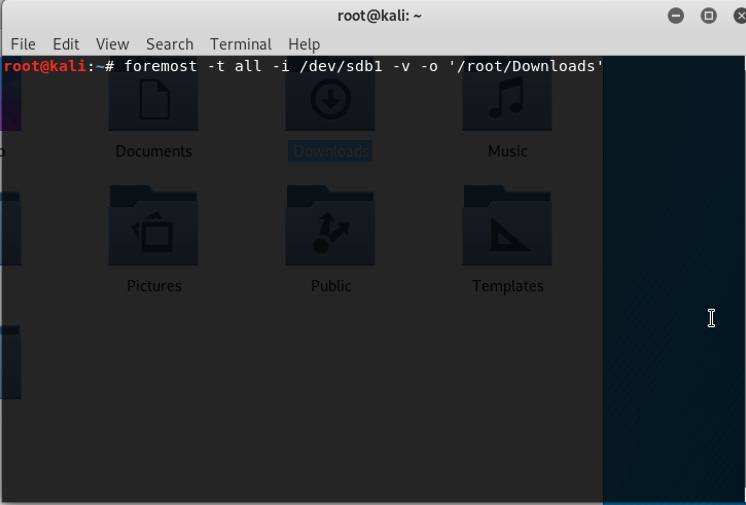Open the Help menu

(304, 44)
